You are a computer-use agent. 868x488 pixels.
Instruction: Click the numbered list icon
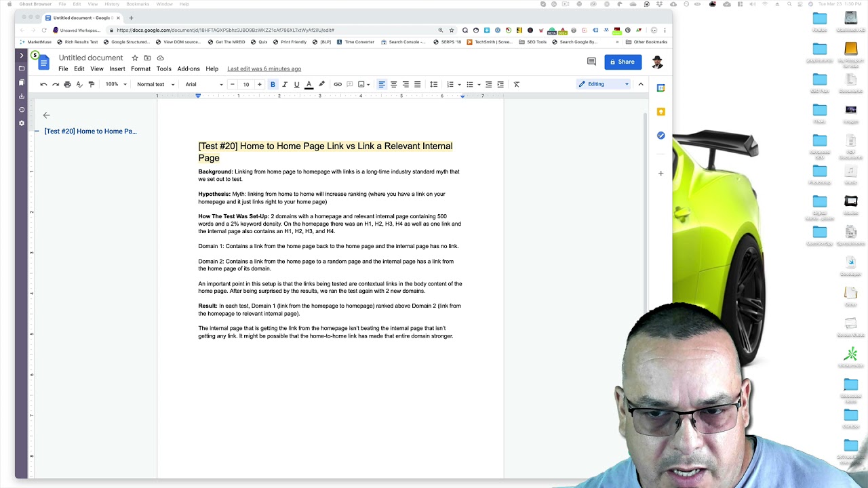[x=450, y=84]
